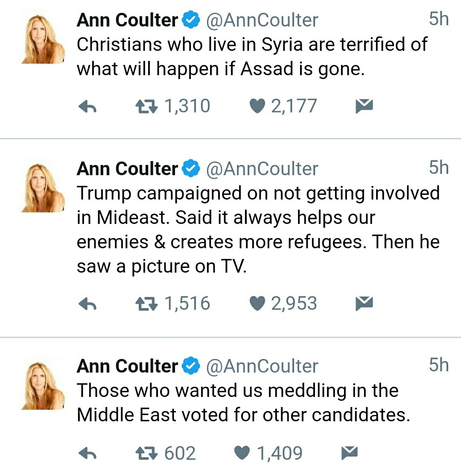Retweet the tweet with 1,516 retweets
Viewport: 461px width, 476px height.
146,304
